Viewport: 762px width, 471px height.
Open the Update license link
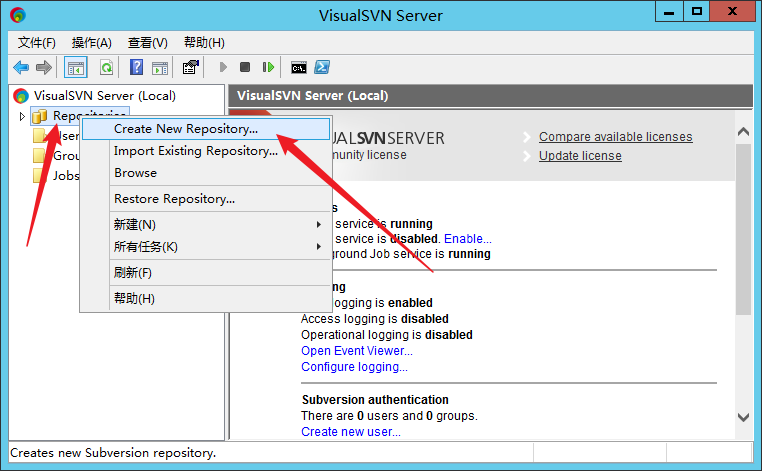click(x=580, y=156)
